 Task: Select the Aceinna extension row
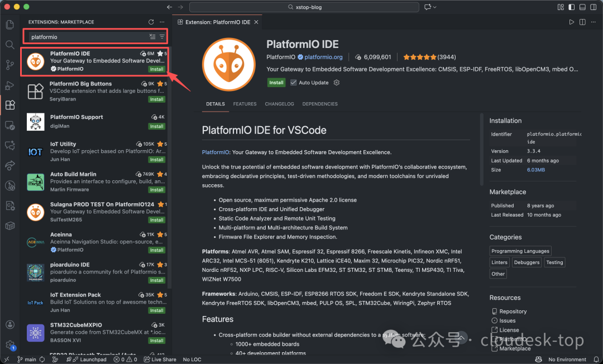click(x=94, y=242)
